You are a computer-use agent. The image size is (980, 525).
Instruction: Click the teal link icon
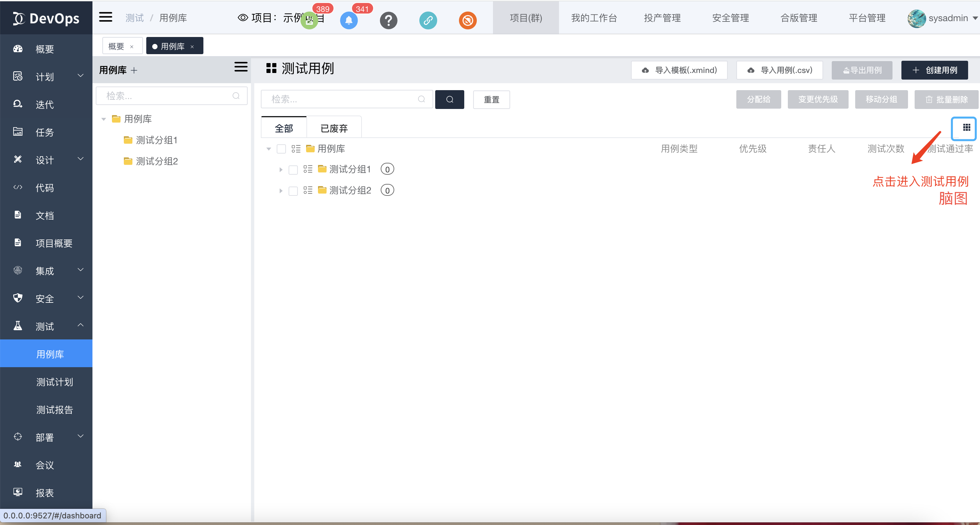click(x=428, y=20)
